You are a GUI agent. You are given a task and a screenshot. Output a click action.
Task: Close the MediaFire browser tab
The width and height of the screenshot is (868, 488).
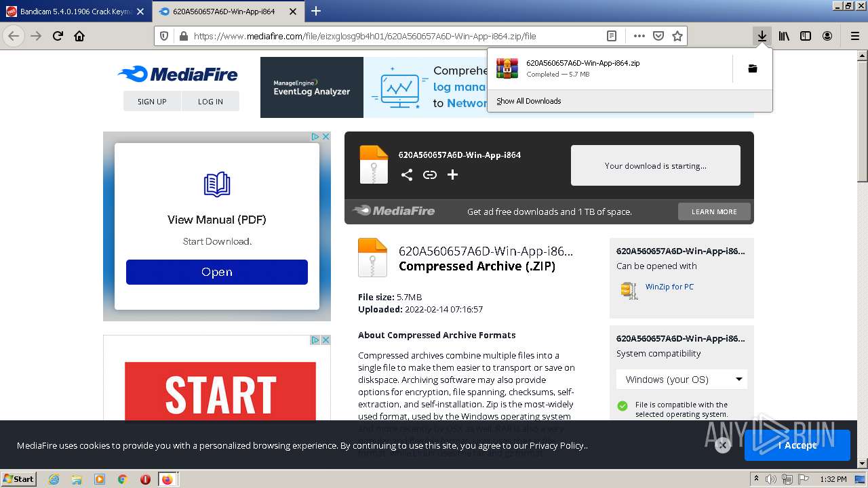[x=293, y=12]
